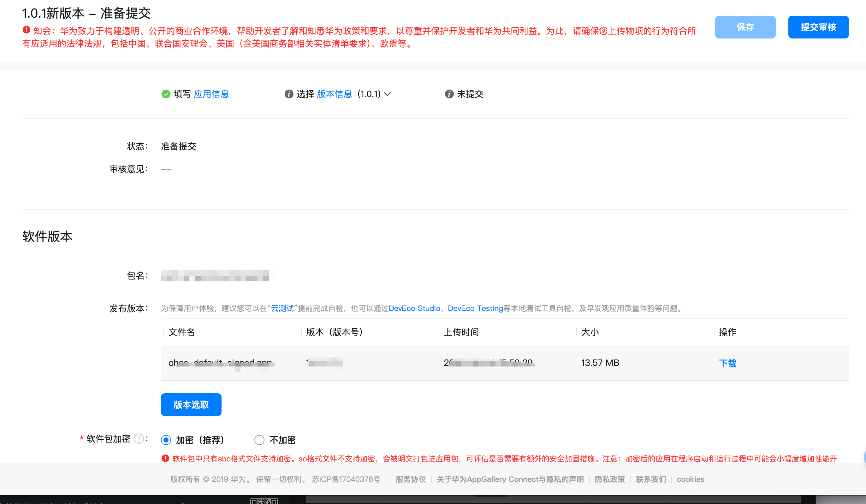This screenshot has height=504, width=866.
Task: Click 版本选取 button
Action: (191, 404)
